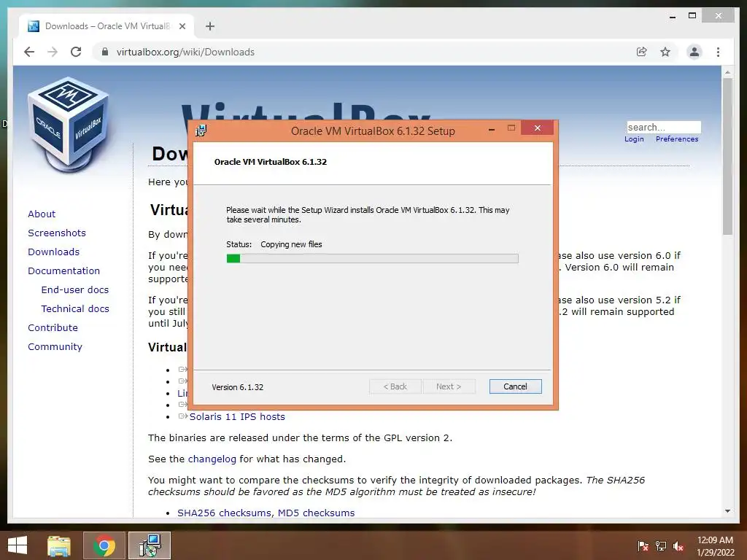Open Technical docs link
The image size is (747, 560).
[75, 309]
